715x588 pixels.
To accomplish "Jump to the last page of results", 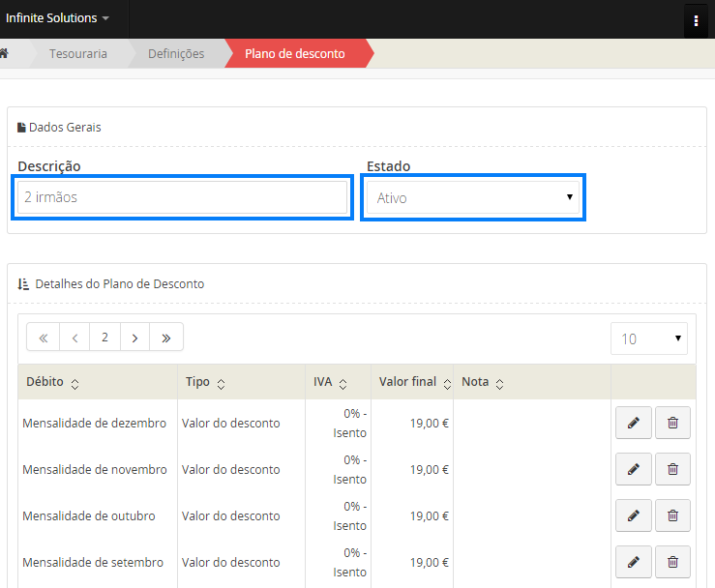I will coord(166,338).
